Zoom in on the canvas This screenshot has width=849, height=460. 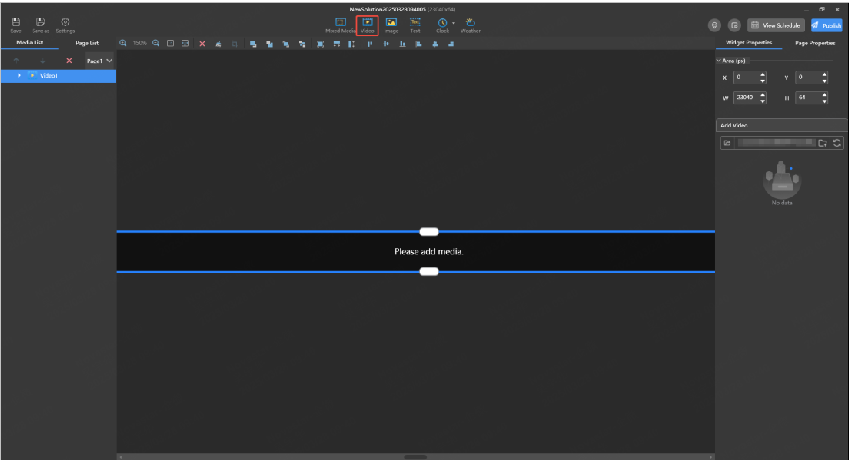[x=123, y=43]
